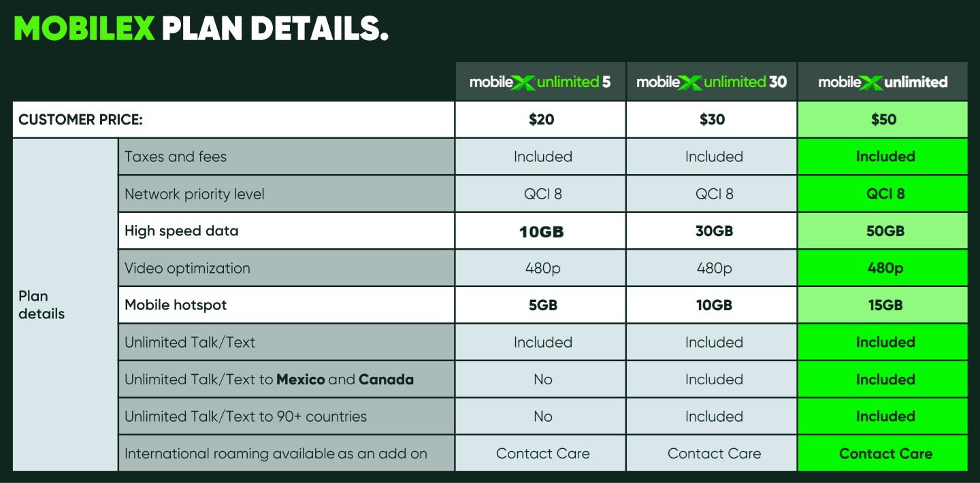Viewport: 980px width, 483px height.
Task: Select the 5GB mobile hotspot cell
Action: click(x=542, y=305)
